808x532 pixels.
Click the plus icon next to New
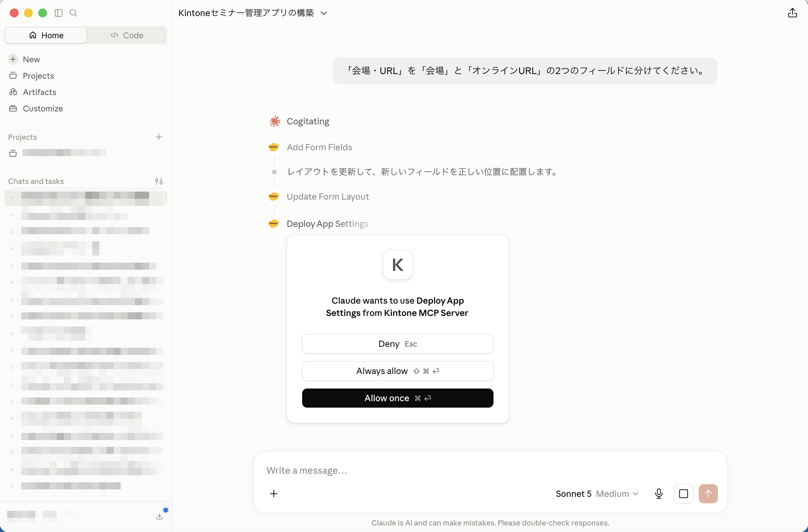point(13,60)
